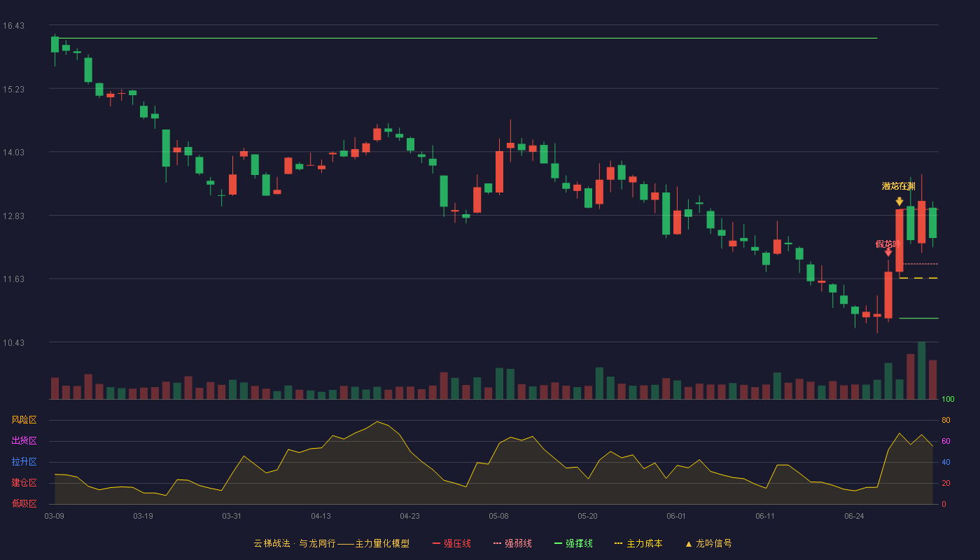Click the 05-08 date label
Screen dimensions: 980x560
pos(498,516)
